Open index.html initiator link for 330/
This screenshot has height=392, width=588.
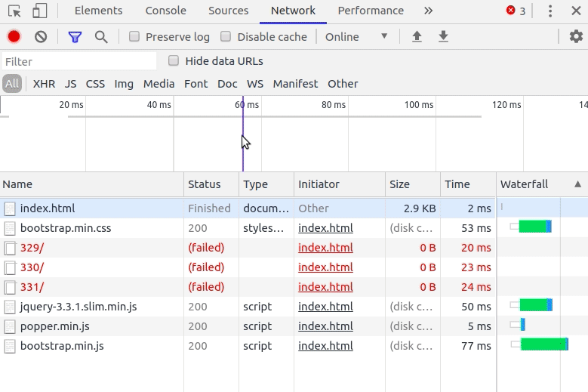[x=325, y=267]
